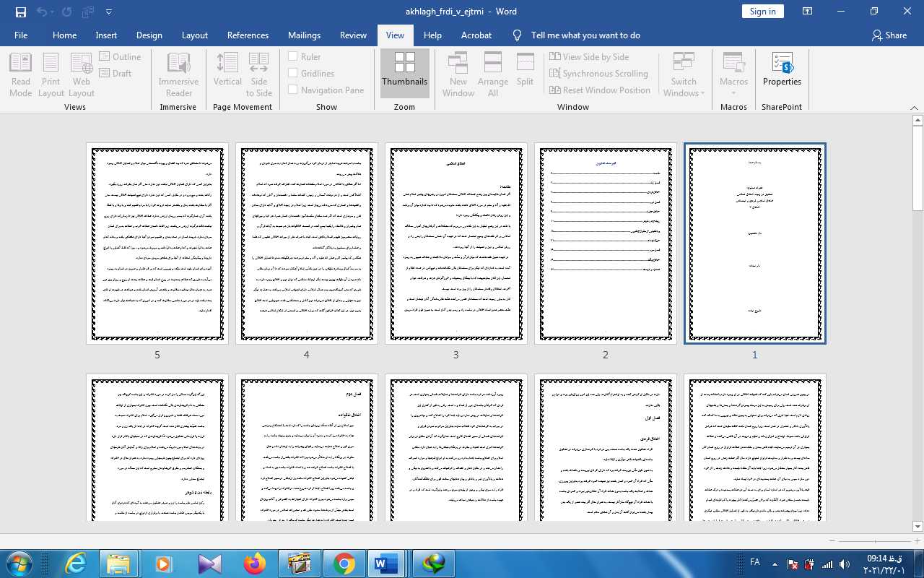924x578 pixels.
Task: Click the Sign in button
Action: point(762,11)
